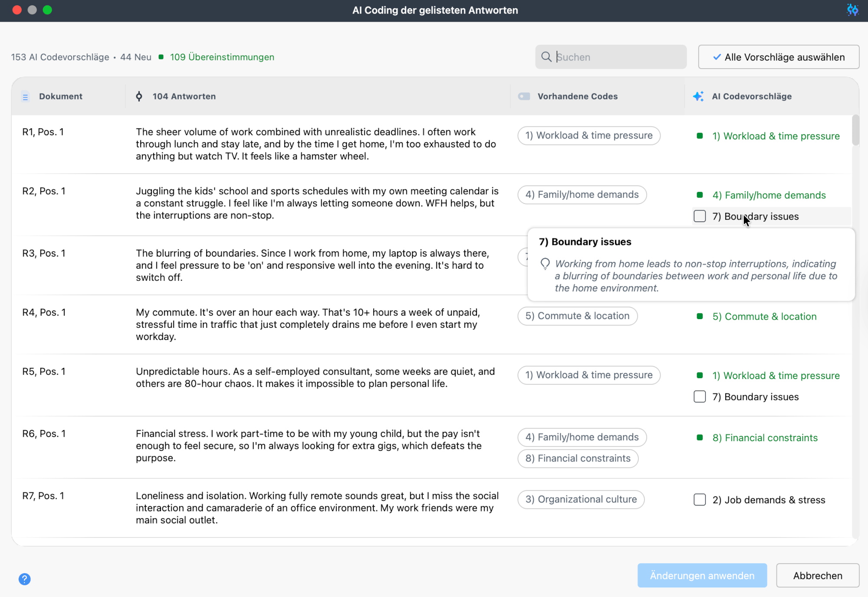Screen dimensions: 868x597
Task: Click the AI sparkle icon in Codevorschläge header
Action: [698, 96]
